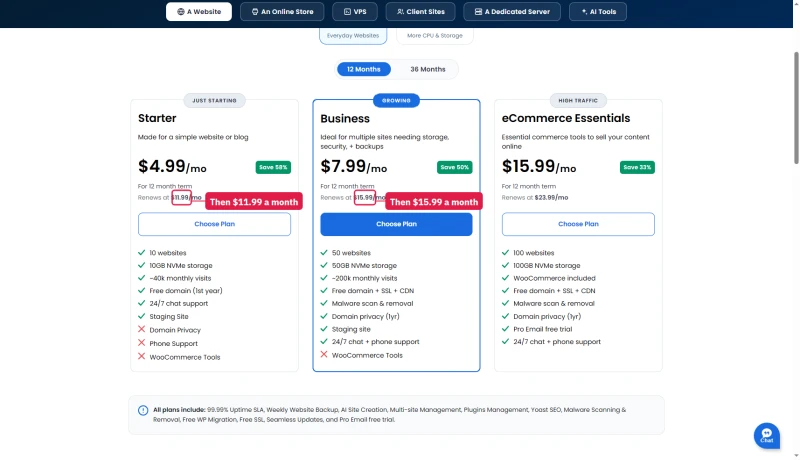Open the Chat bubble
The height and width of the screenshot is (460, 800).
766,436
